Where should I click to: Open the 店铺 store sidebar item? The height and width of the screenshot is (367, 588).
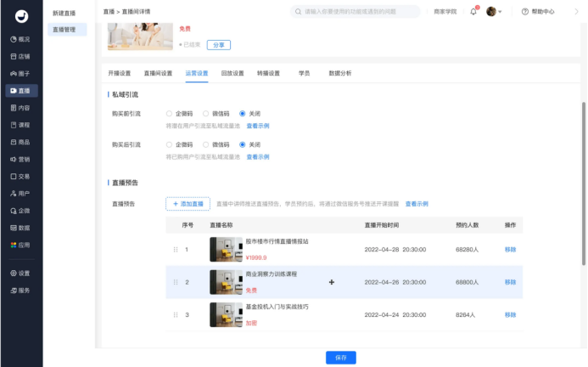coord(21,56)
